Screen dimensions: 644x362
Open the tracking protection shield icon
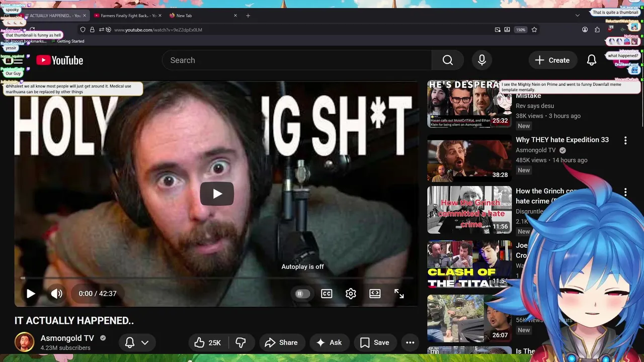[x=83, y=30]
